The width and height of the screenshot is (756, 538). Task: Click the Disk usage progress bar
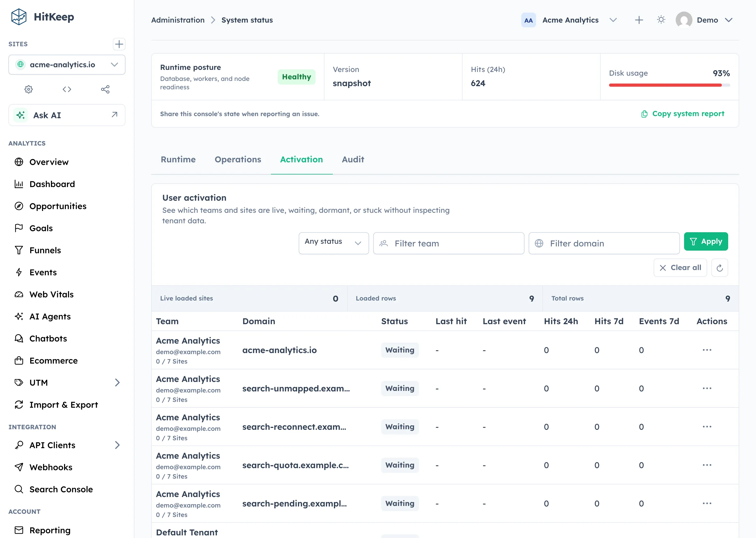[x=669, y=85]
